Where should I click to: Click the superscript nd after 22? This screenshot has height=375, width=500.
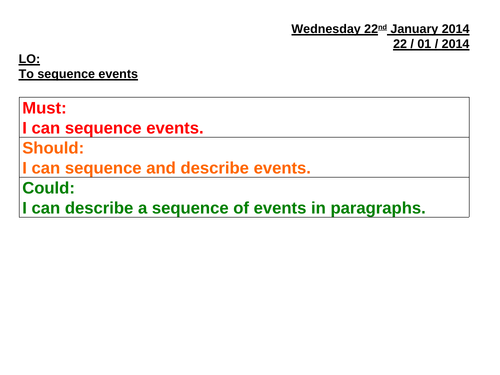coord(382,27)
